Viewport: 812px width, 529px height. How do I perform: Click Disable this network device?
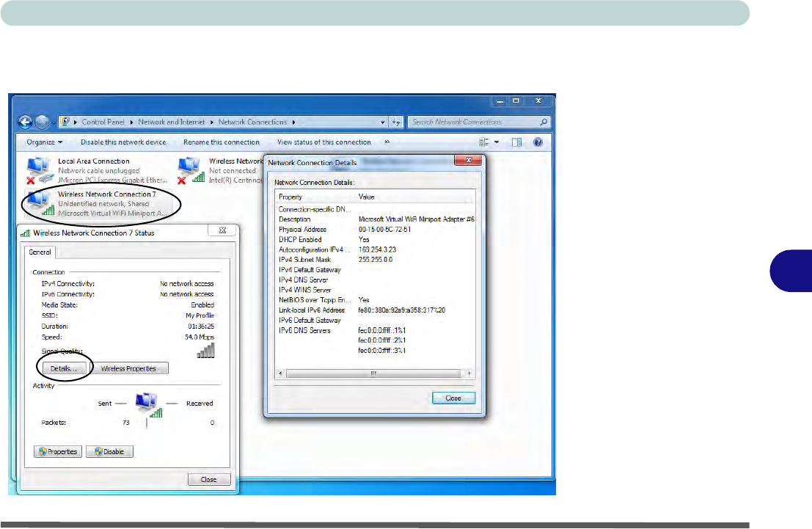coord(123,142)
